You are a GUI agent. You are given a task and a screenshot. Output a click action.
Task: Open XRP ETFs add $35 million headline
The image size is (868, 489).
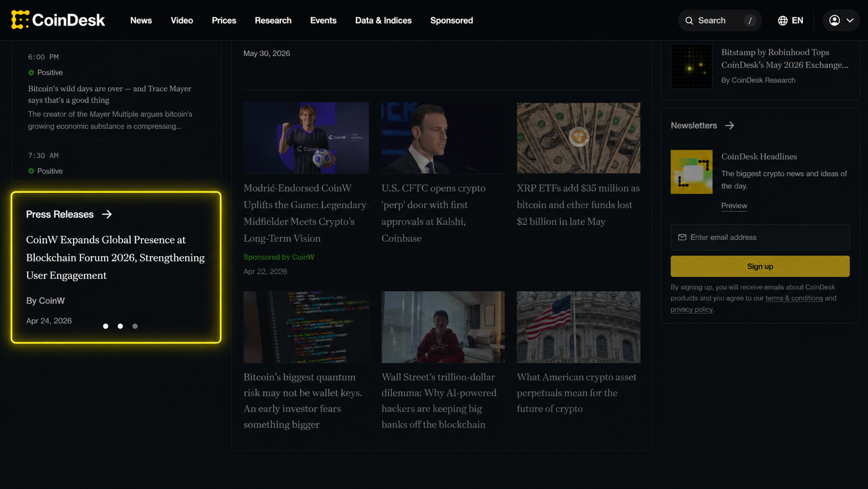pos(578,205)
